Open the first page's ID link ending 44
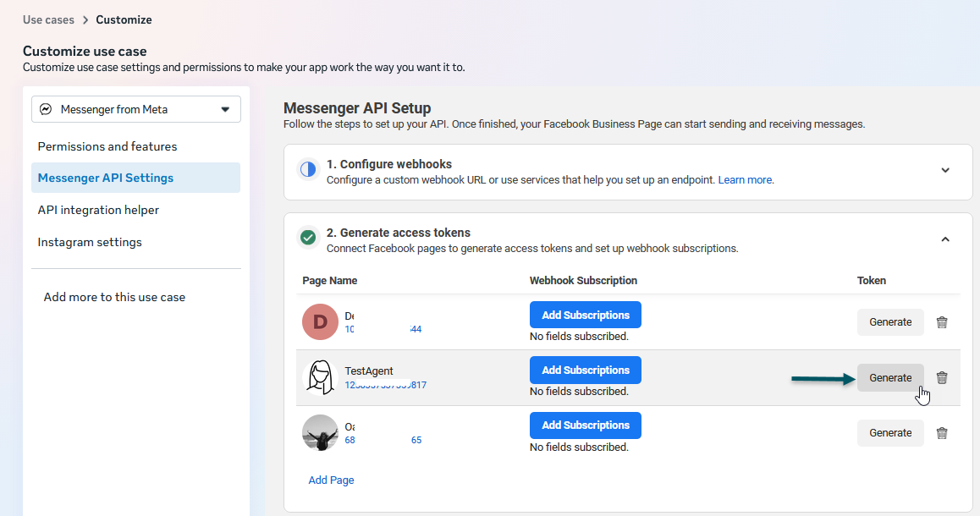This screenshot has height=516, width=980. (383, 329)
